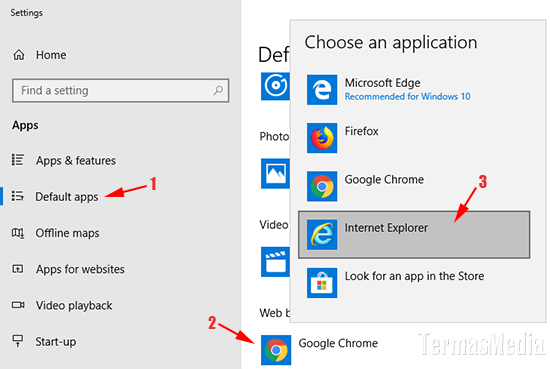Choose Microsoft Edge as application
Viewport: 550px width, 369px height.
[x=414, y=89]
